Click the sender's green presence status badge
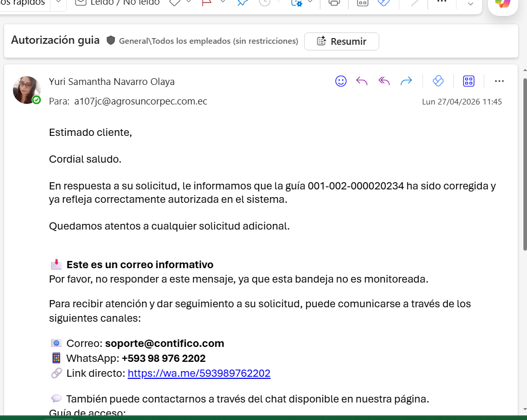This screenshot has height=420, width=527. [x=37, y=100]
